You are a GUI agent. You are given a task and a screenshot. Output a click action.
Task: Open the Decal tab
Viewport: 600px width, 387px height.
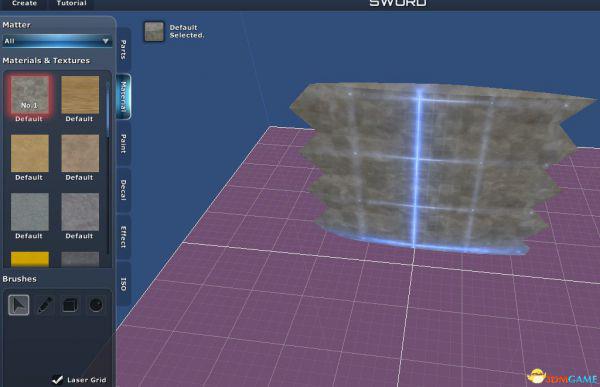tap(124, 190)
